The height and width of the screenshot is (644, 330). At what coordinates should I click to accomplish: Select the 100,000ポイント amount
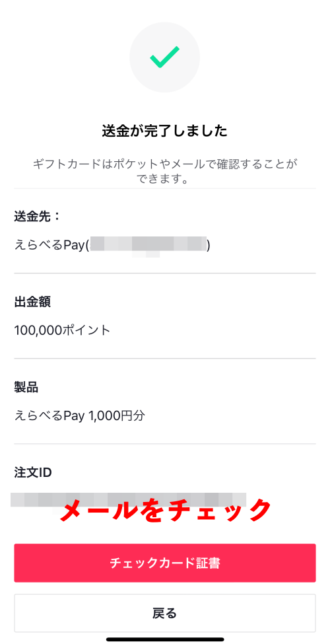pos(63,330)
